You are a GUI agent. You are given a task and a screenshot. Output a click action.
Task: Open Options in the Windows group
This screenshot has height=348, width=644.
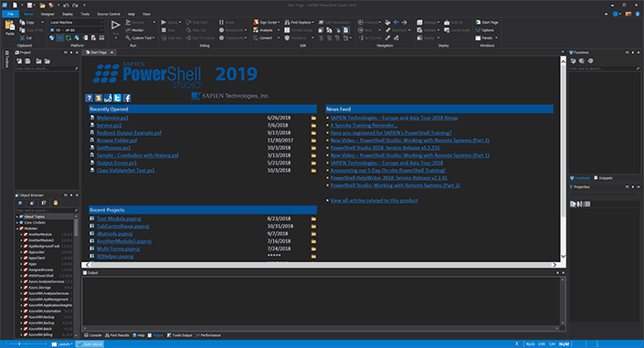click(x=485, y=30)
